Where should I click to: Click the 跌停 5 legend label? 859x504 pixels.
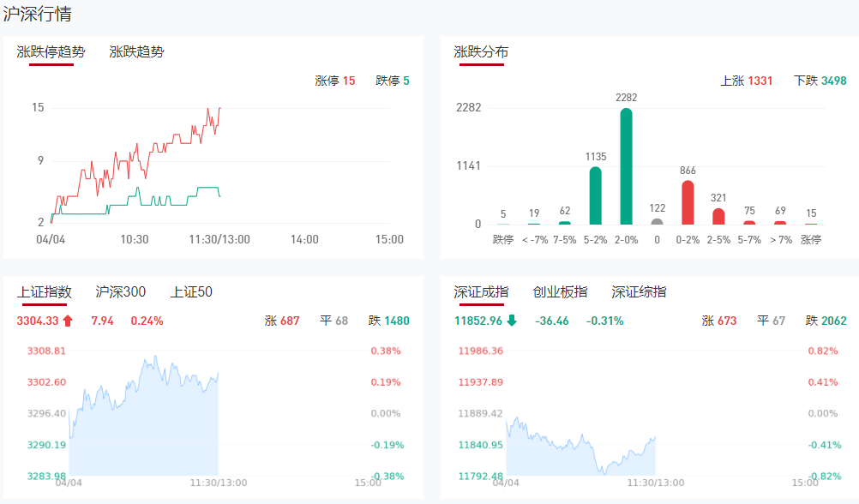pyautogui.click(x=393, y=81)
